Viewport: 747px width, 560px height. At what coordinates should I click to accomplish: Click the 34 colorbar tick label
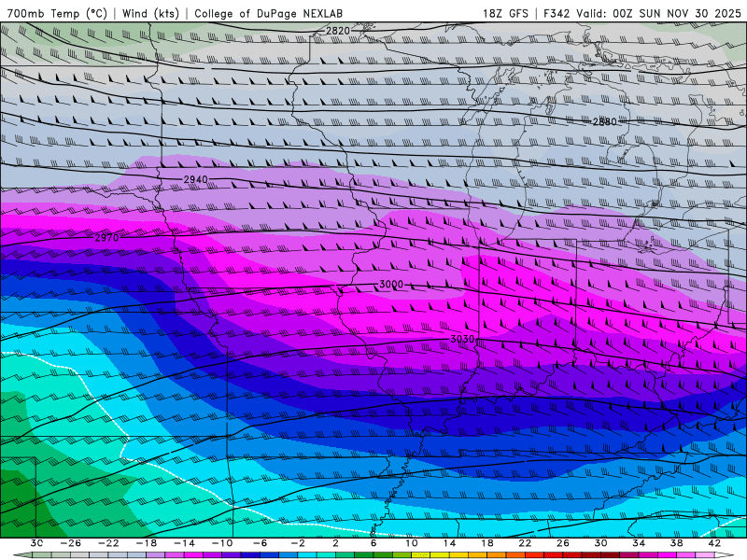639,543
